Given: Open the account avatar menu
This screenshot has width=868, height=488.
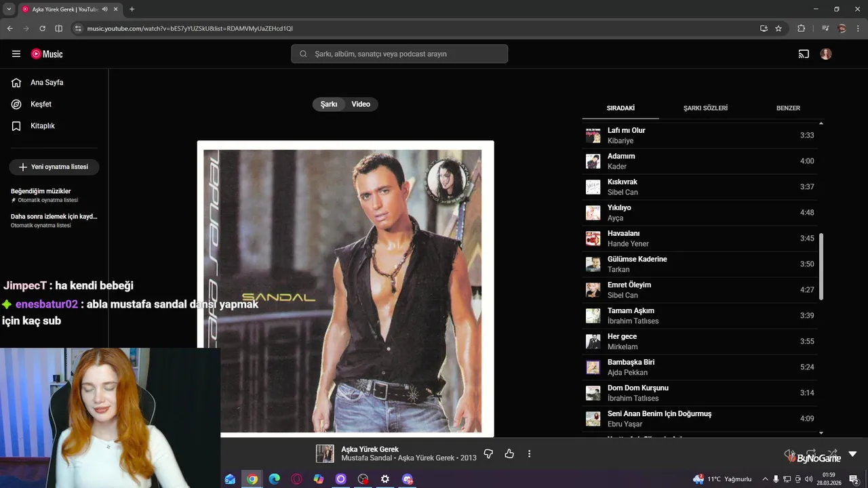Looking at the screenshot, I should coord(826,54).
